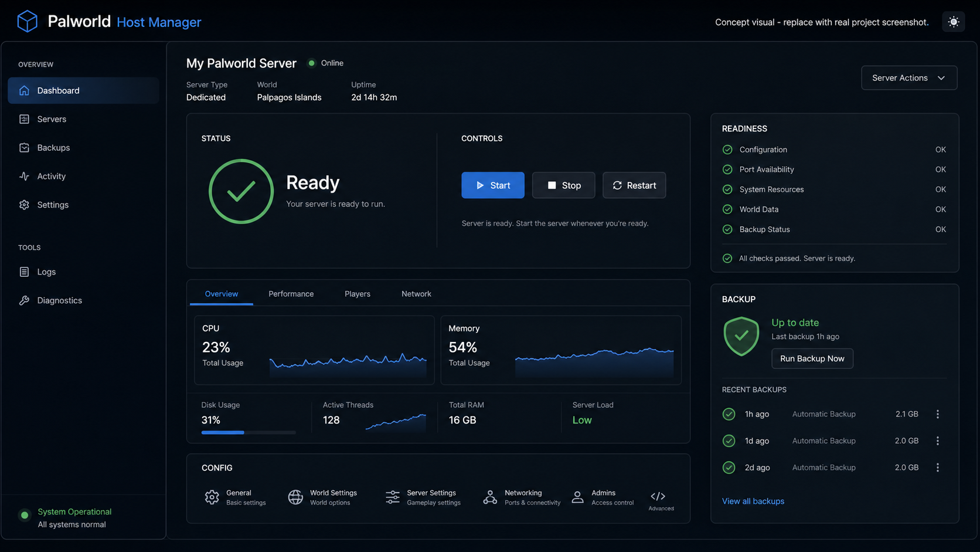Click the System Operational green status dot
Viewport: 980px width, 552px height.
coord(25,515)
